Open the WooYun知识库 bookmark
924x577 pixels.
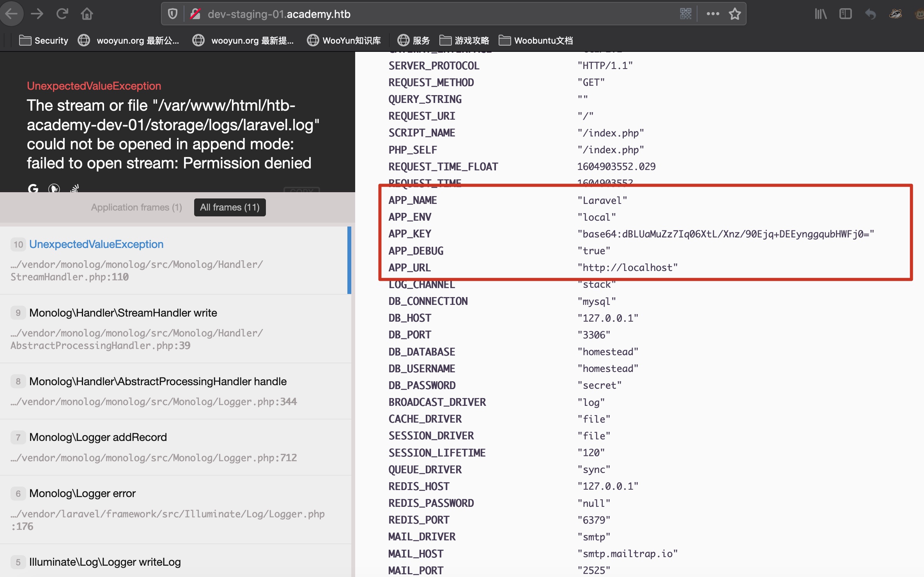tap(344, 41)
